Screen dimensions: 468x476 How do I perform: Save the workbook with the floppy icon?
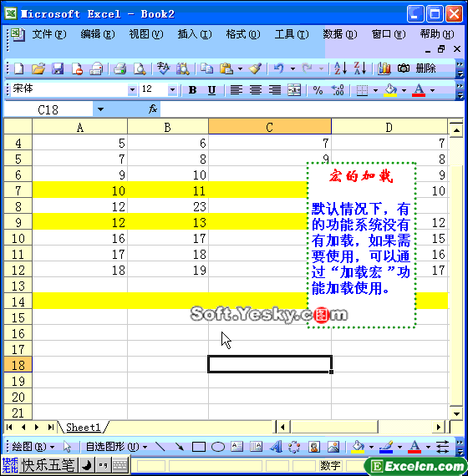(x=58, y=68)
